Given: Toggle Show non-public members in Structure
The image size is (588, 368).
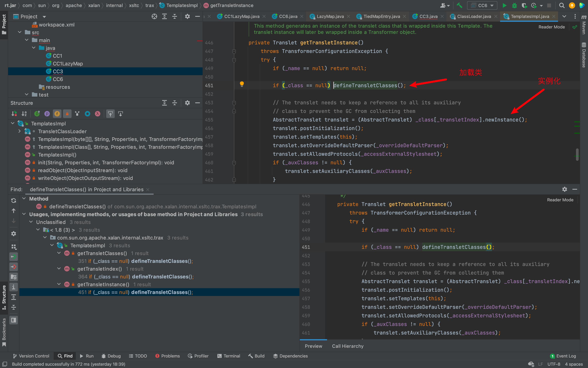Looking at the screenshot, I should pyautogui.click(x=67, y=114).
